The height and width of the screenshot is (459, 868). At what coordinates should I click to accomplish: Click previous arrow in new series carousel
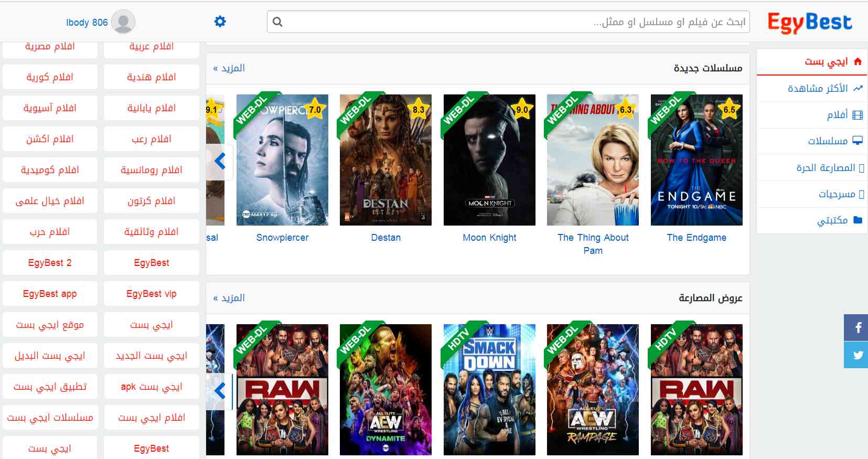(220, 161)
